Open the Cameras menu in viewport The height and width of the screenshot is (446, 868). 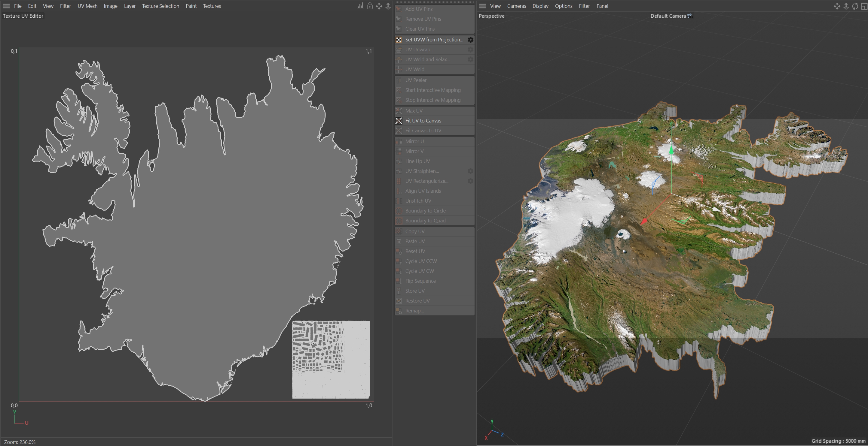516,6
